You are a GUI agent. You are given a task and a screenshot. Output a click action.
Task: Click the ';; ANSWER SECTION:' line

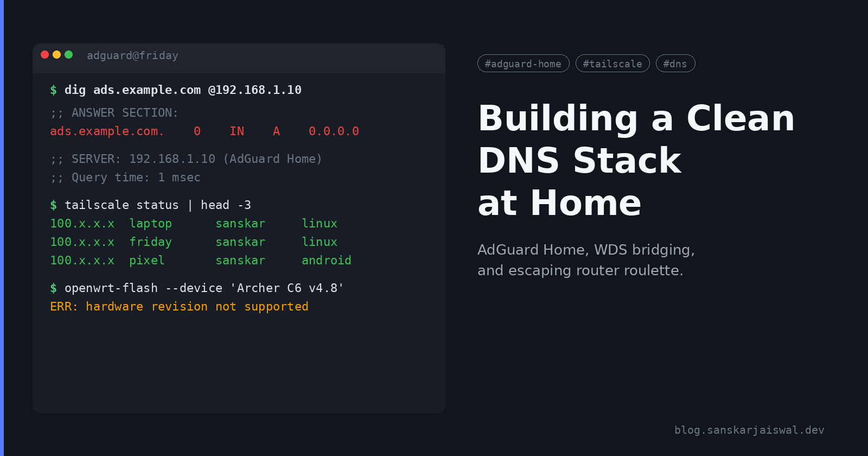pos(114,113)
